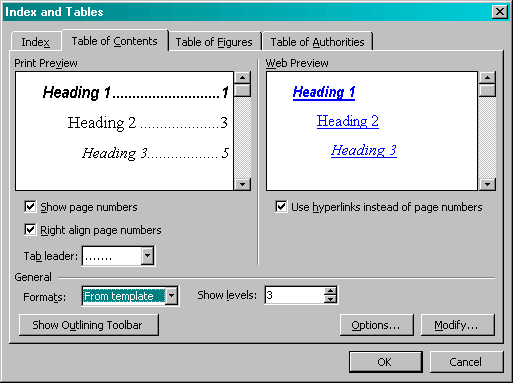Screen dimensions: 513x383
Task: Click the Web Preview scrollbar thumb
Action: pyautogui.click(x=487, y=90)
